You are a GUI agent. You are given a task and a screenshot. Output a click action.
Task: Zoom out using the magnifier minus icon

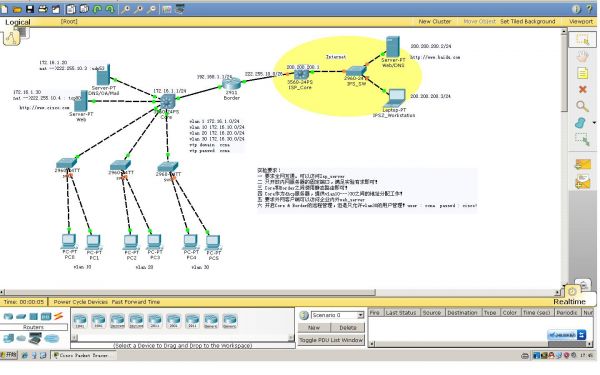pos(152,9)
